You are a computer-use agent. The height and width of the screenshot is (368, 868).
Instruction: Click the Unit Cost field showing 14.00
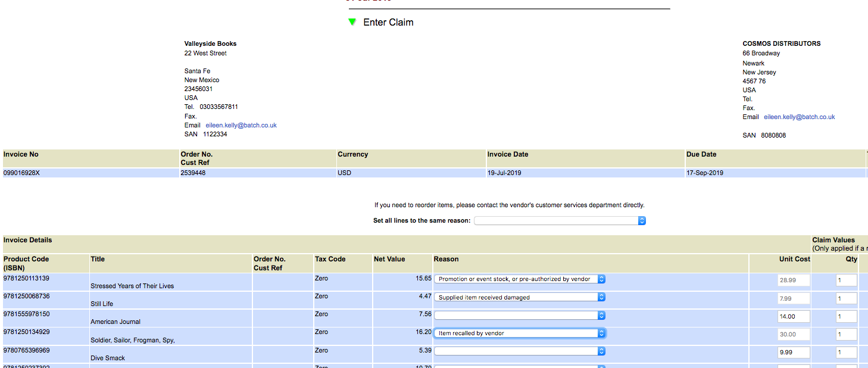(793, 316)
